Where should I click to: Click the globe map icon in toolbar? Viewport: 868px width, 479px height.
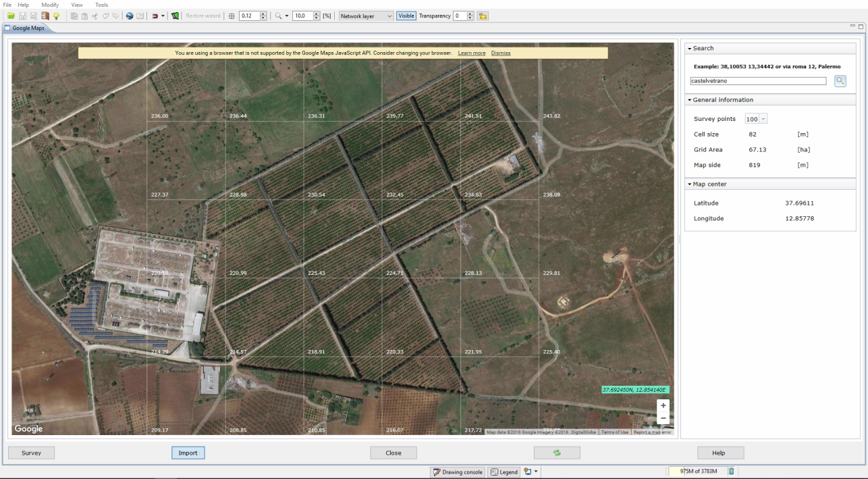pos(129,16)
